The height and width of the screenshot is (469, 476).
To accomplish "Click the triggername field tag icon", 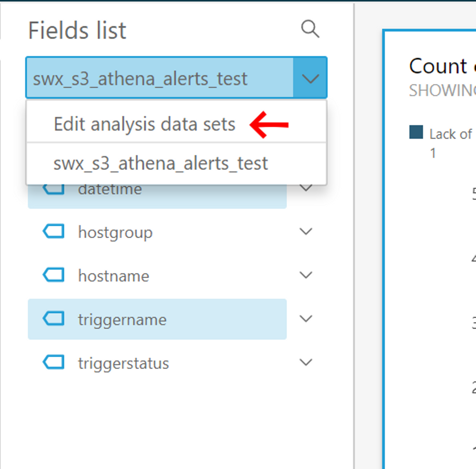I will click(54, 319).
